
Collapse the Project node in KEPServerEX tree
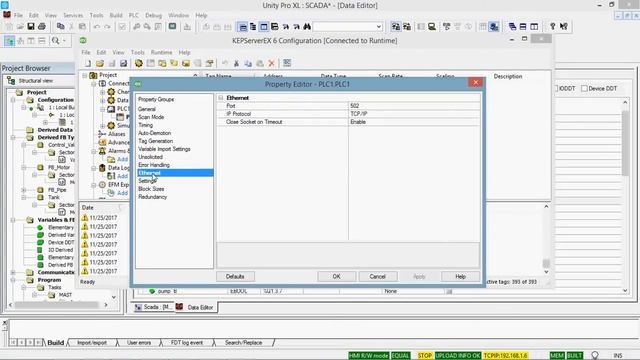pos(84,76)
